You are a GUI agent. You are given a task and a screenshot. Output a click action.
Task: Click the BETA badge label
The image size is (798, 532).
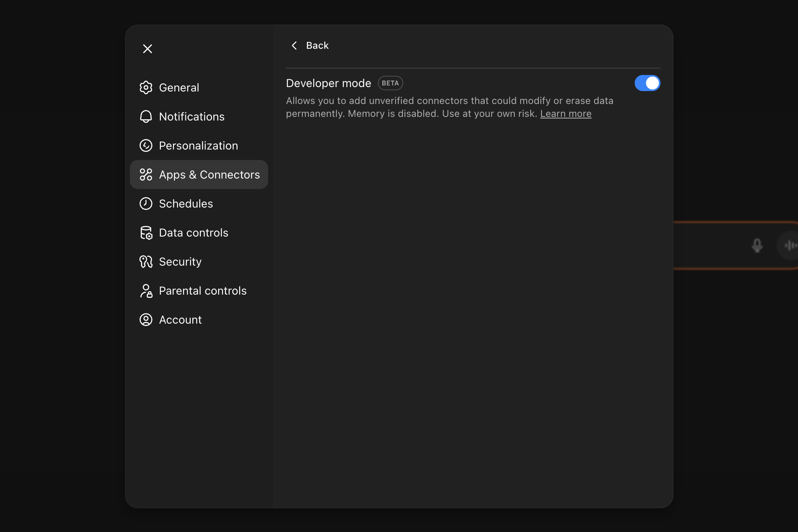point(390,83)
